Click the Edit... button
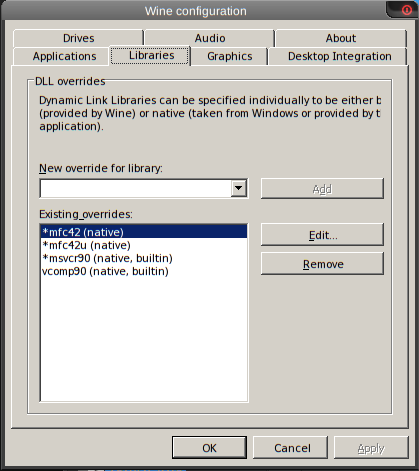This screenshot has height=471, width=419. tap(322, 235)
